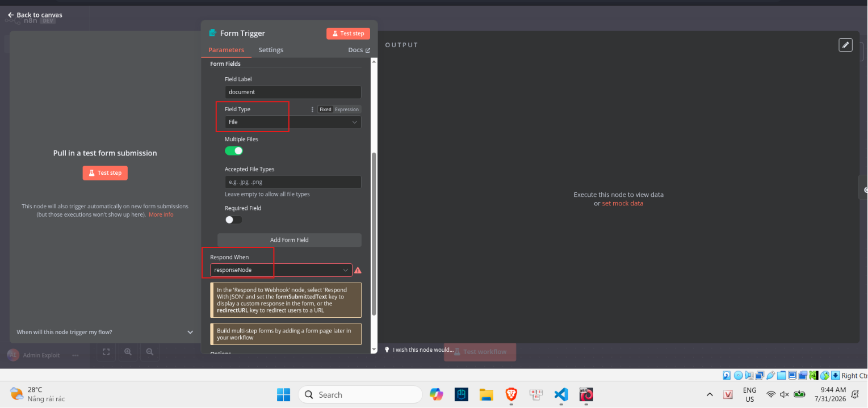868x408 pixels.
Task: Click the VirtualBox optical disk status icon
Action: [x=738, y=375]
